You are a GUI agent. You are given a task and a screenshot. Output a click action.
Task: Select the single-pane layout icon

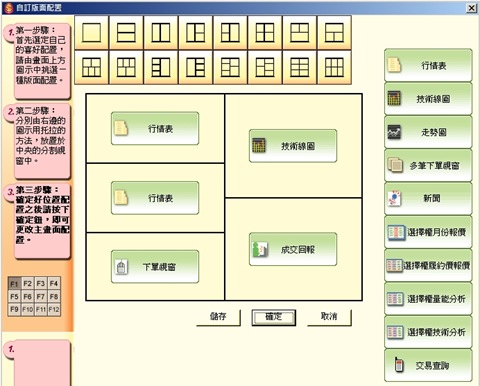[91, 33]
